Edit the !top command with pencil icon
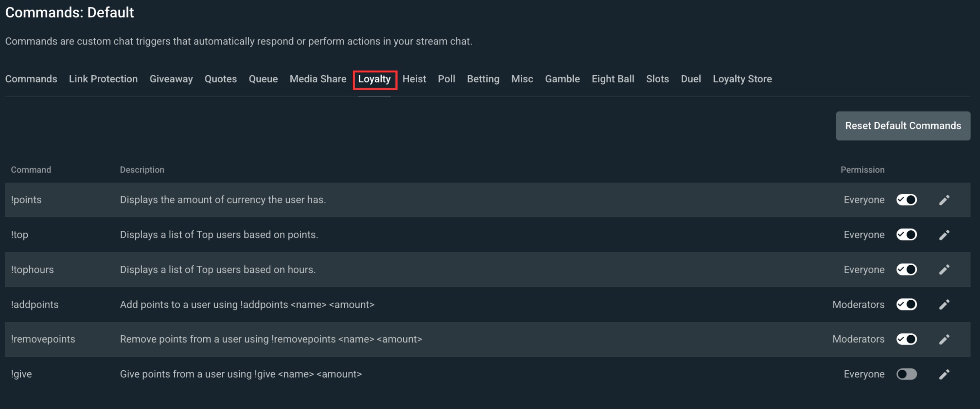This screenshot has width=980, height=410. point(944,235)
